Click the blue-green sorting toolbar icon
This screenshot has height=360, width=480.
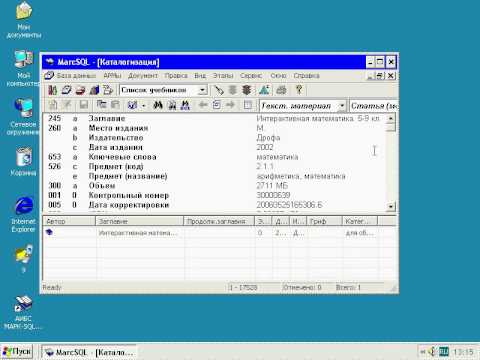coord(264,90)
